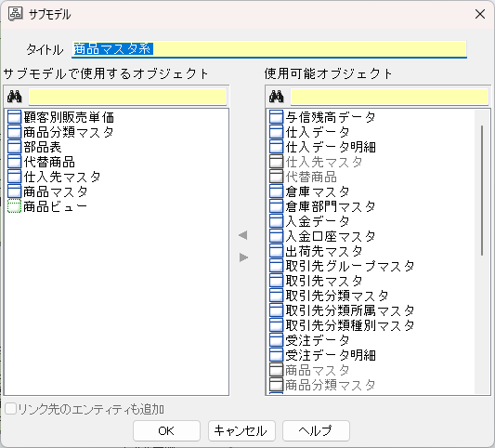Click the search field above the left list
495x448 pixels.
point(128,97)
